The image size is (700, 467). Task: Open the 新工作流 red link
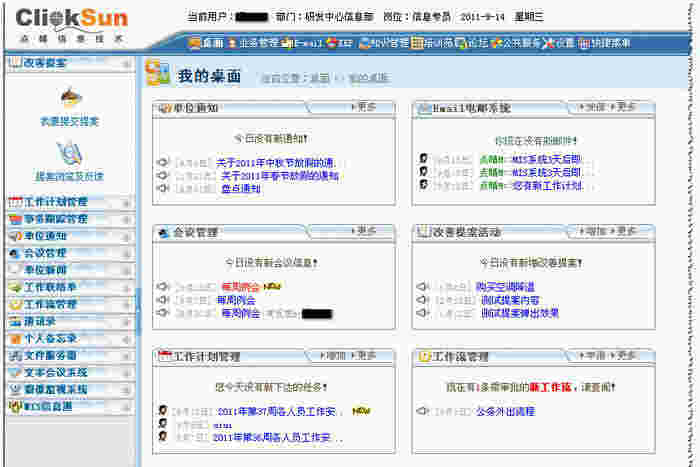550,387
